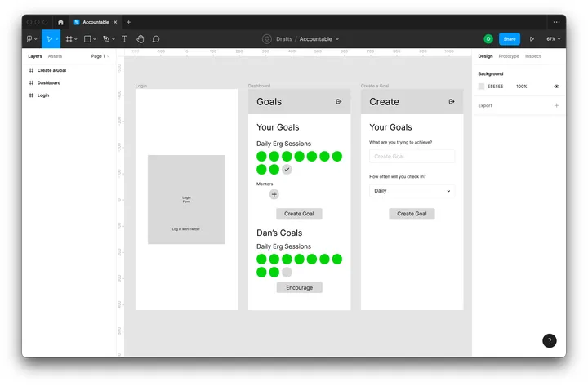This screenshot has height=386, width=588.
Task: Select the Move tool
Action: coord(49,39)
